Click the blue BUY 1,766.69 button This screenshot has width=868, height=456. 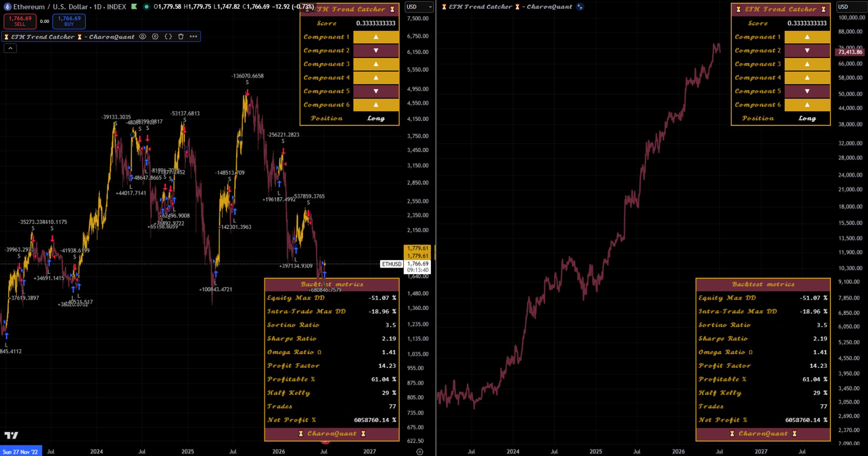[69, 21]
